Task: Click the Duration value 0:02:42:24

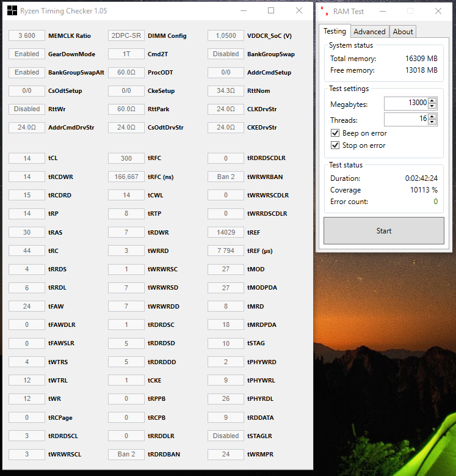Action: [x=421, y=178]
